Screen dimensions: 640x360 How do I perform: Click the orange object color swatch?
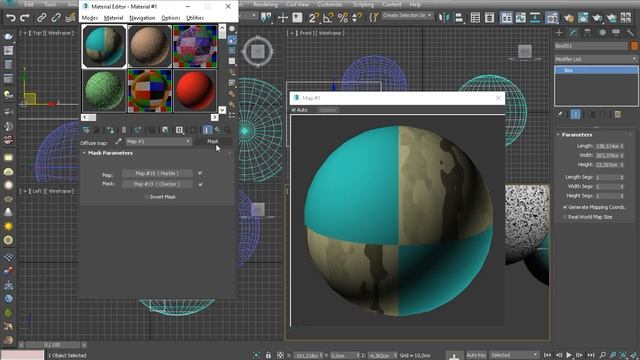[634, 46]
